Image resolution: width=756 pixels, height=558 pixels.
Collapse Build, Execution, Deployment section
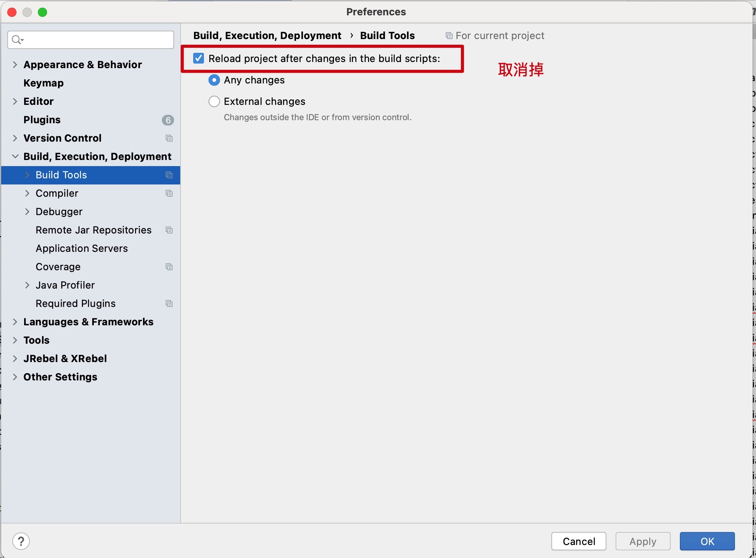coord(15,156)
